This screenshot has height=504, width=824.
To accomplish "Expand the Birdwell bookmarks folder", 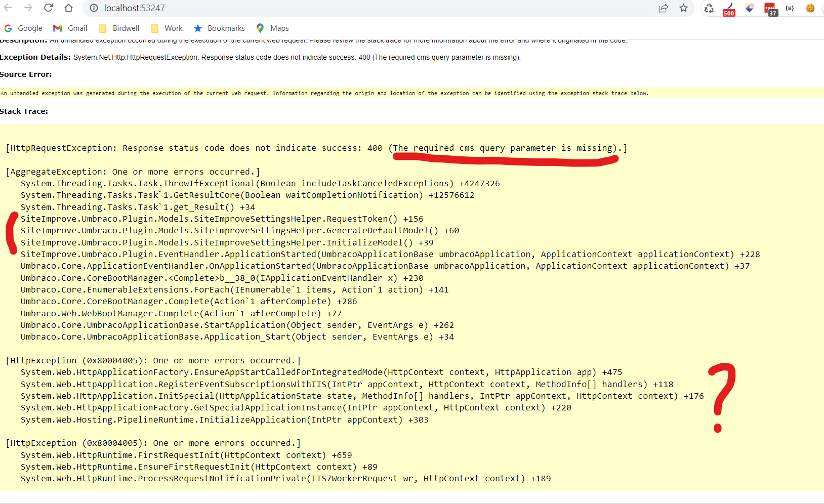I will coord(119,28).
